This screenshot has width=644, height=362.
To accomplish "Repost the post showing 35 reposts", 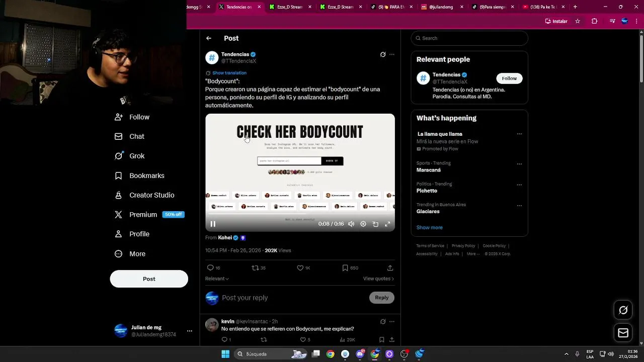I will click(256, 268).
